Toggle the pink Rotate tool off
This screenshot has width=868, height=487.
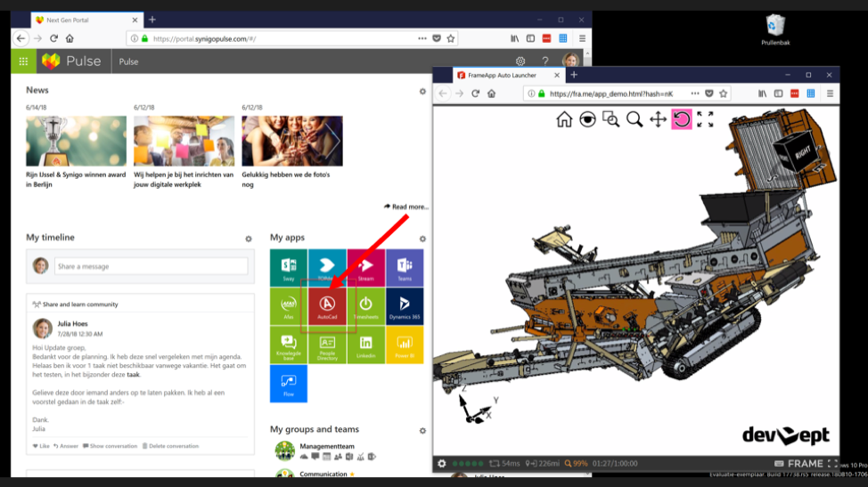pos(681,119)
